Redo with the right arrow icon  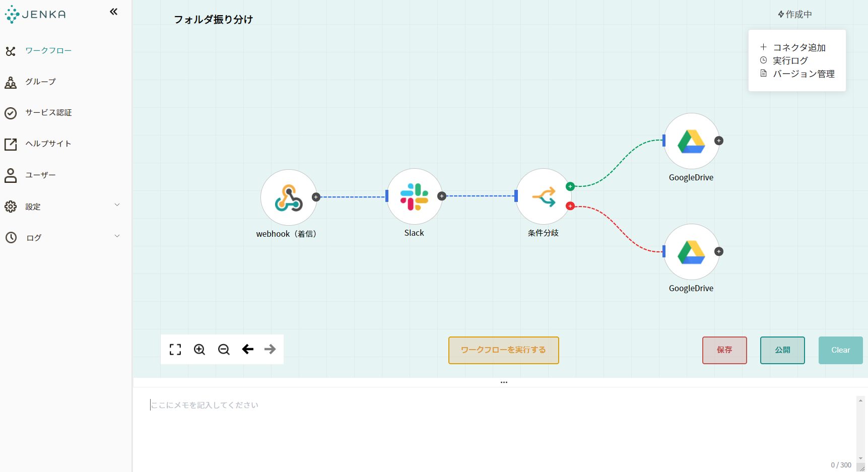[270, 349]
